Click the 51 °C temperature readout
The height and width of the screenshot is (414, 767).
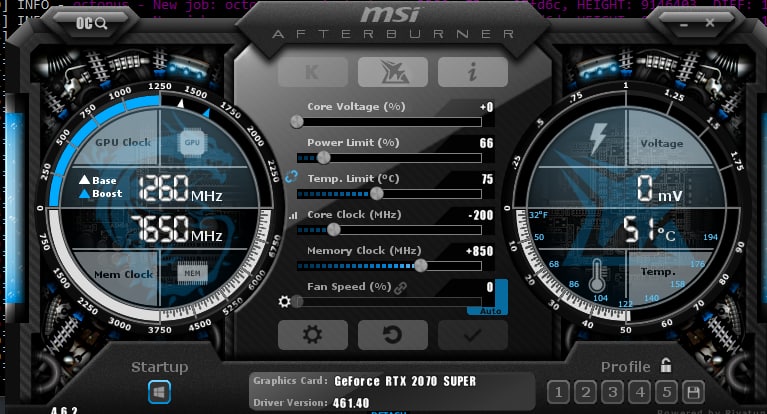[648, 230]
